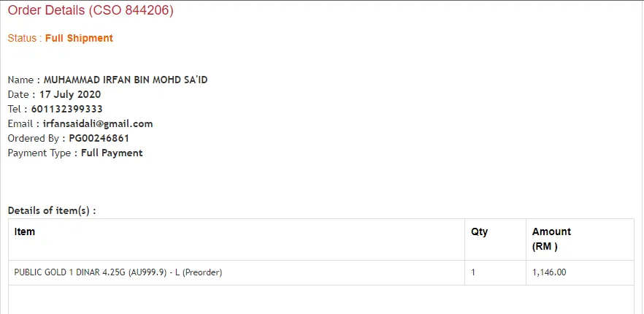Click the Ordered By code PG00246861
644x314 pixels.
tap(99, 138)
